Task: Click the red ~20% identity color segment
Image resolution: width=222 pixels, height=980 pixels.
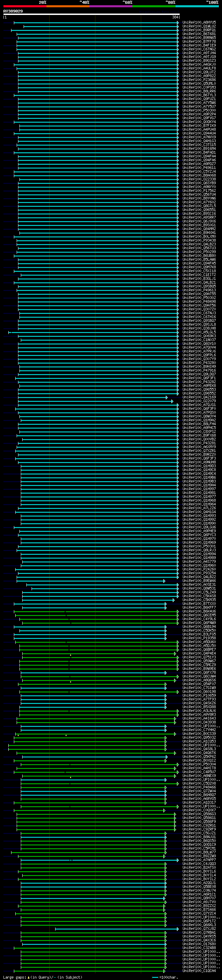Action: click(x=25, y=7)
